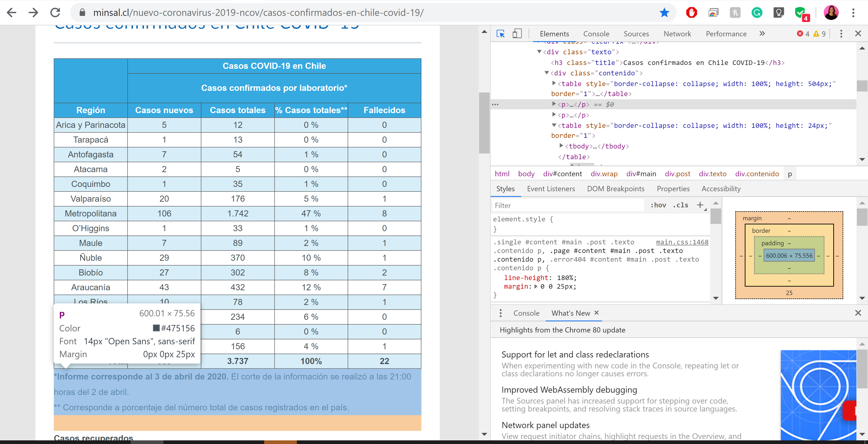Click Metropolitana casos totales 1.742 cell
868x444 pixels.
coord(238,213)
